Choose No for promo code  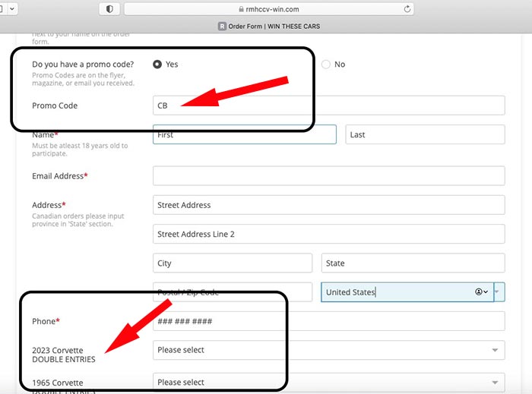tap(326, 65)
